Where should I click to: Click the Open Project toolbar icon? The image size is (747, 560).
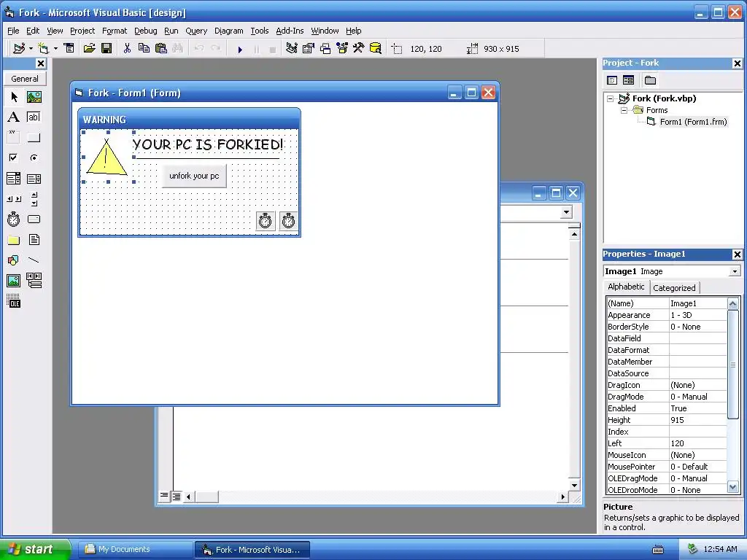pyautogui.click(x=89, y=49)
